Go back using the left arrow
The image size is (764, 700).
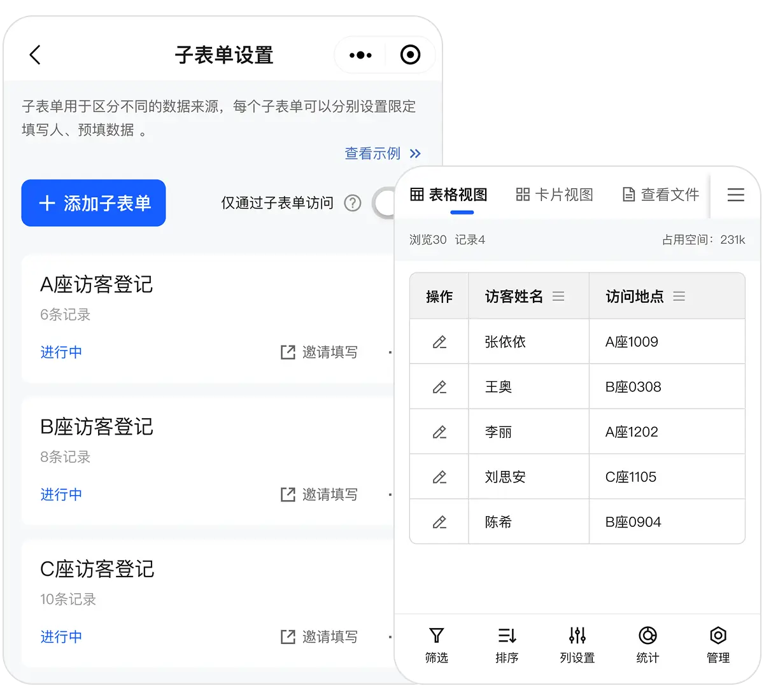coord(35,55)
